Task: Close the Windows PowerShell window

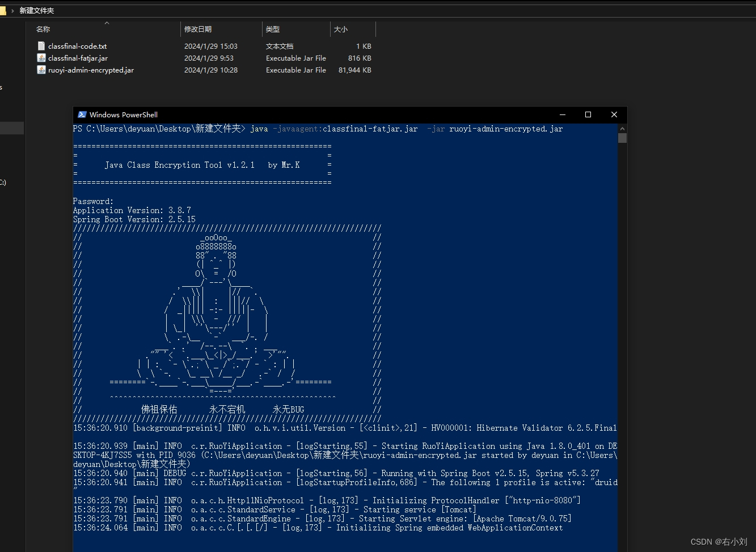Action: [x=614, y=114]
